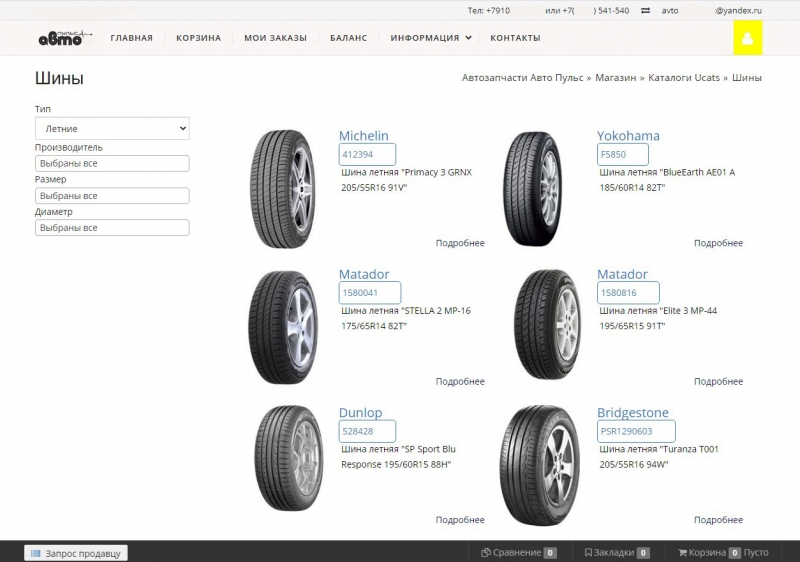Image resolution: width=800 pixels, height=562 pixels.
Task: Click the Dunlop tire image
Action: pos(289,458)
